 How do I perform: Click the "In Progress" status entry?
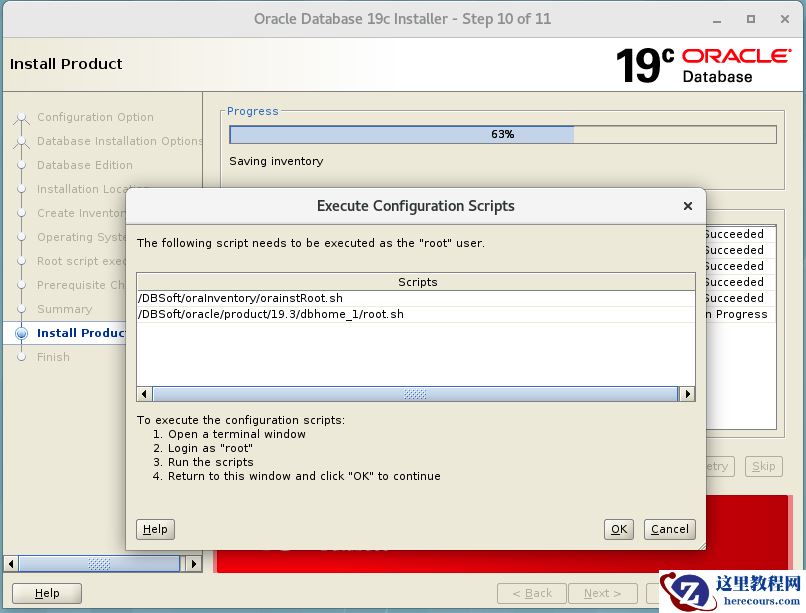(x=736, y=314)
